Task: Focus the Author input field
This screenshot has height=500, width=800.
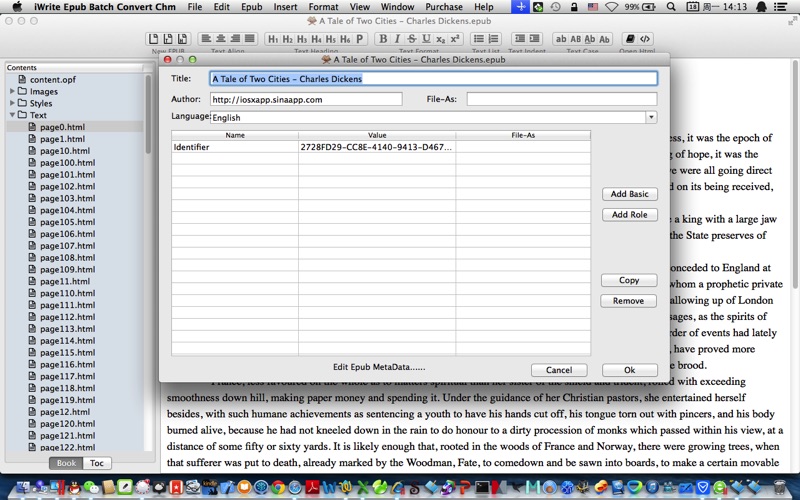Action: point(306,99)
